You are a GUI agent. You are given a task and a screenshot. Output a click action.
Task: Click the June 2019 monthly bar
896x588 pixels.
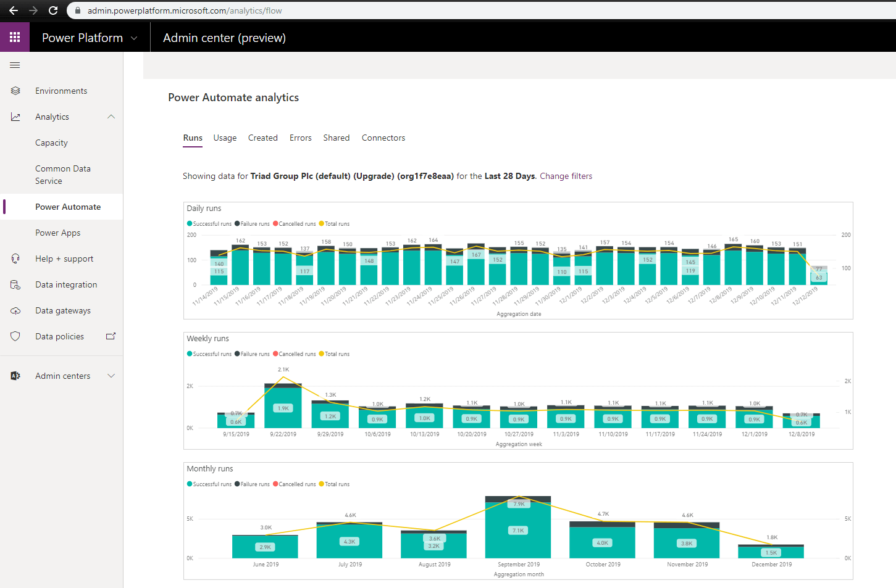coord(266,547)
